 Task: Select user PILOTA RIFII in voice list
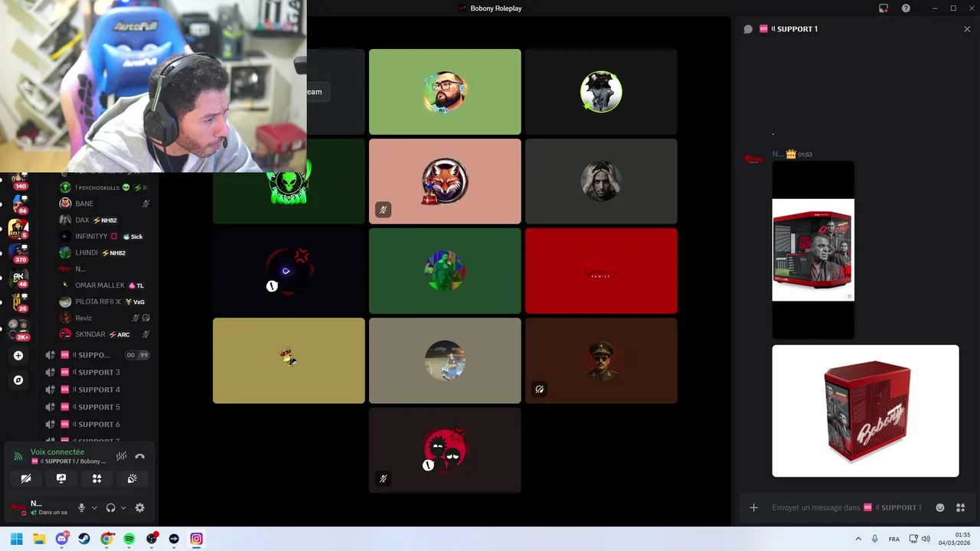(x=104, y=302)
